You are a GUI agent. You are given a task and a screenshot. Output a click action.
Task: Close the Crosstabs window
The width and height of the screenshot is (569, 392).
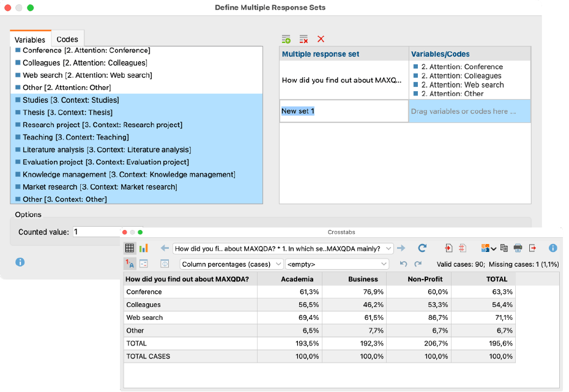click(x=125, y=232)
